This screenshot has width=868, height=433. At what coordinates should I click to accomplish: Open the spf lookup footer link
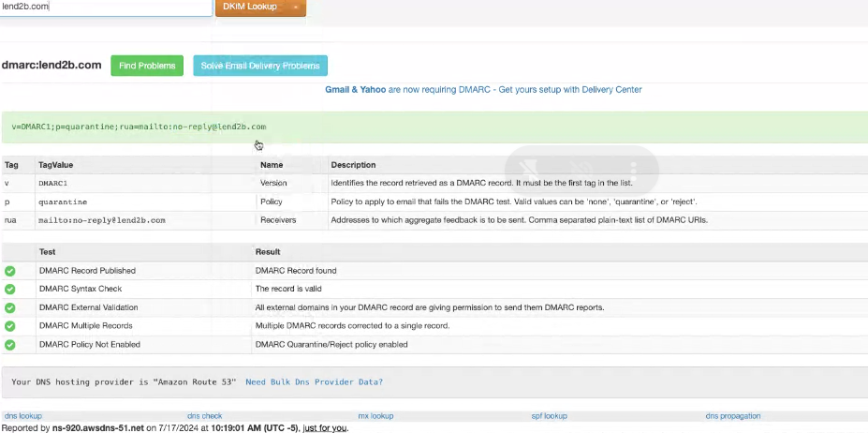[551, 416]
